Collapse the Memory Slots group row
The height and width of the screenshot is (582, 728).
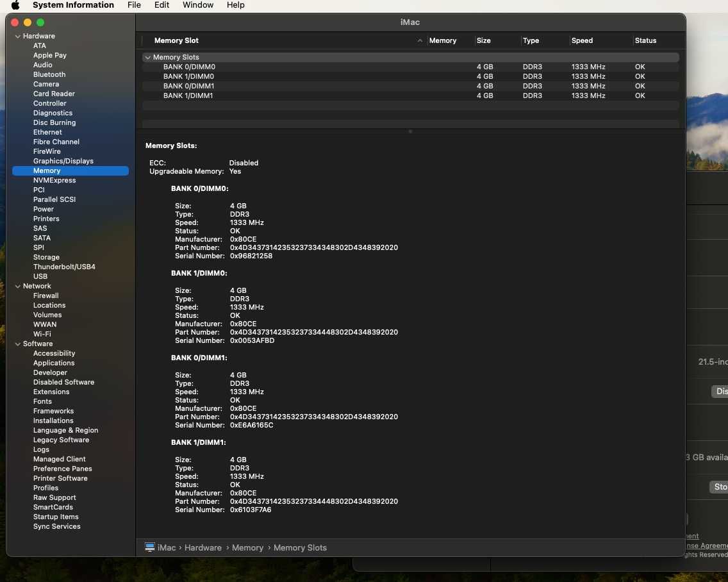point(147,58)
